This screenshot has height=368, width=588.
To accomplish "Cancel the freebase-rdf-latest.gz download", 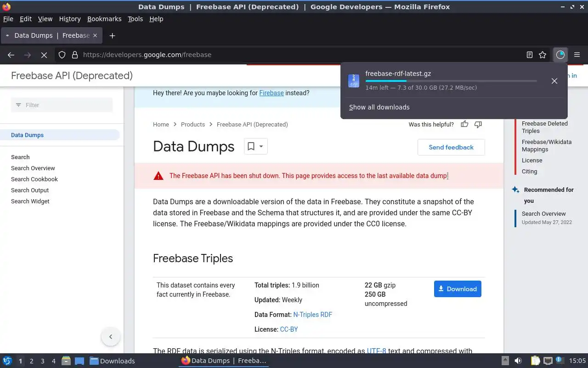I will [554, 81].
